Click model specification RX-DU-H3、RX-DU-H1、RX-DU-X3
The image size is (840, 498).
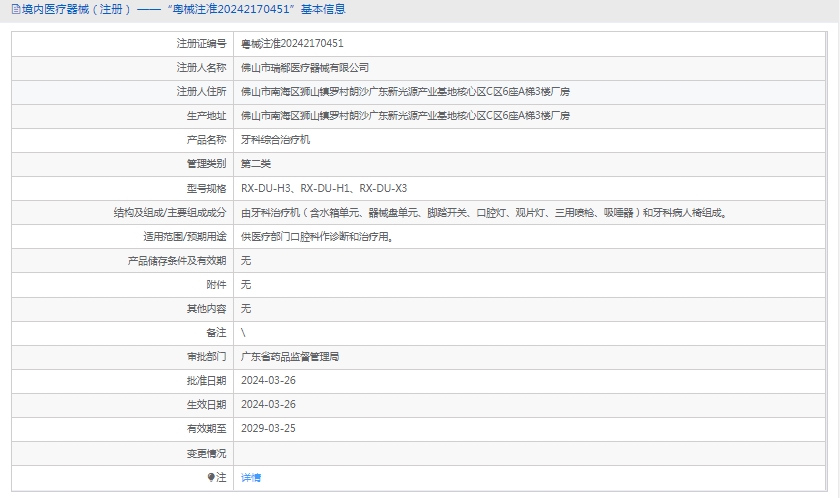pyautogui.click(x=324, y=188)
